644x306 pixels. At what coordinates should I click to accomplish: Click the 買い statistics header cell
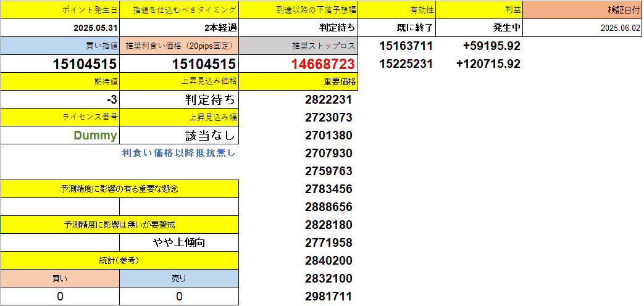click(60, 278)
